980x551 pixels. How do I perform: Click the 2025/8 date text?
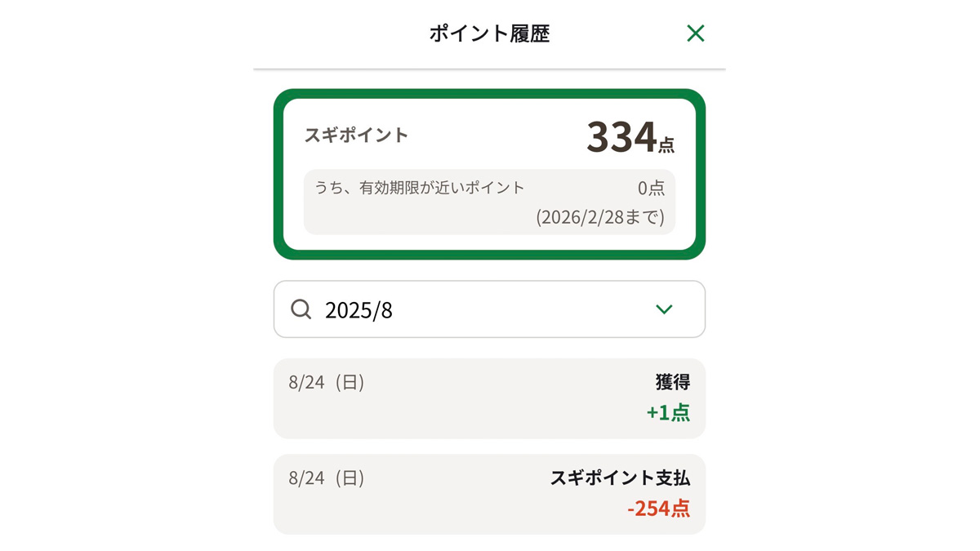[359, 310]
